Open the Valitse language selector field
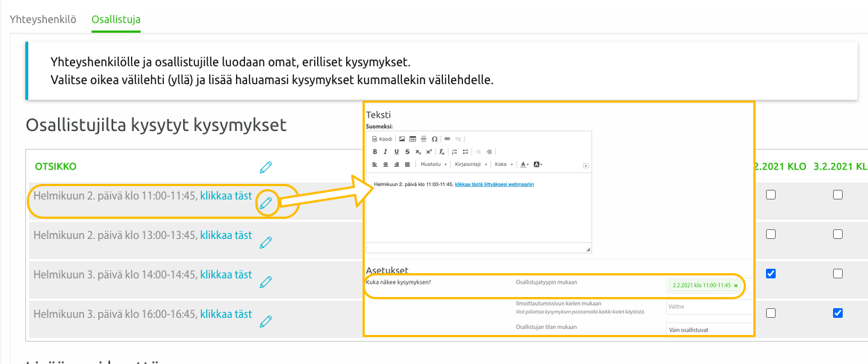Image resolution: width=868 pixels, height=364 pixels. click(709, 307)
